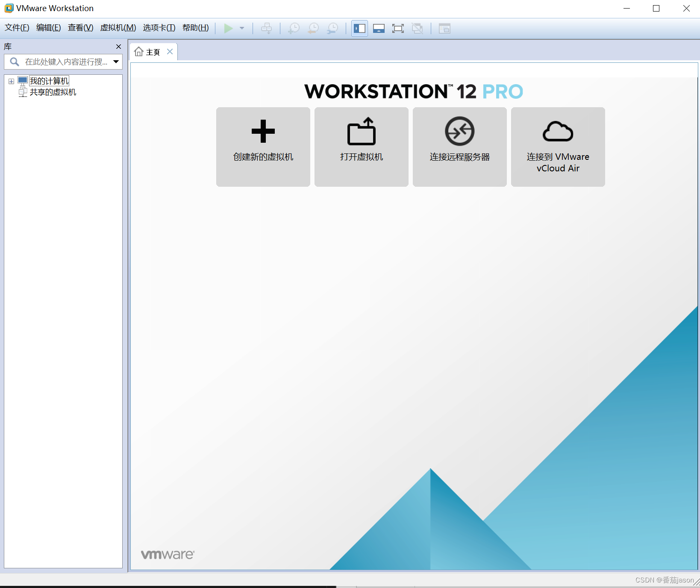Image resolution: width=700 pixels, height=588 pixels.
Task: Click the console view toolbar icon
Action: click(444, 28)
